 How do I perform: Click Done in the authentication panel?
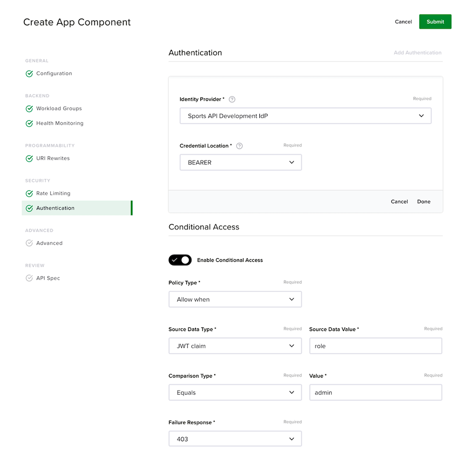[423, 202]
